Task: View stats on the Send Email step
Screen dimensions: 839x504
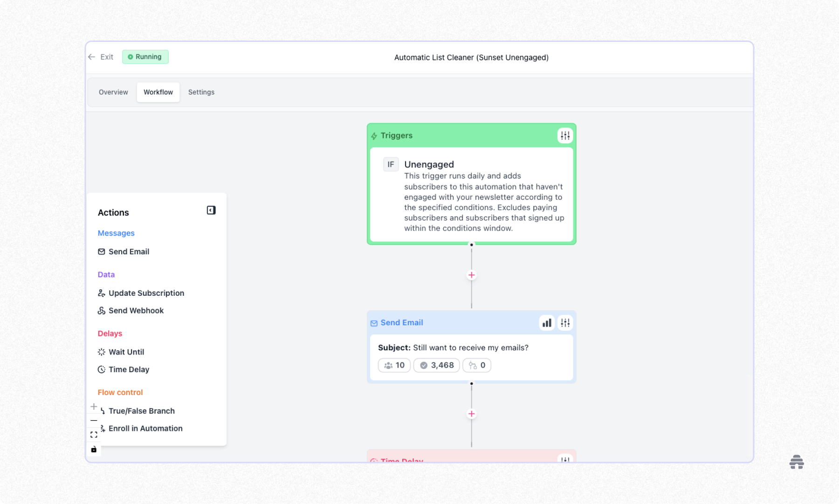Action: pos(546,322)
